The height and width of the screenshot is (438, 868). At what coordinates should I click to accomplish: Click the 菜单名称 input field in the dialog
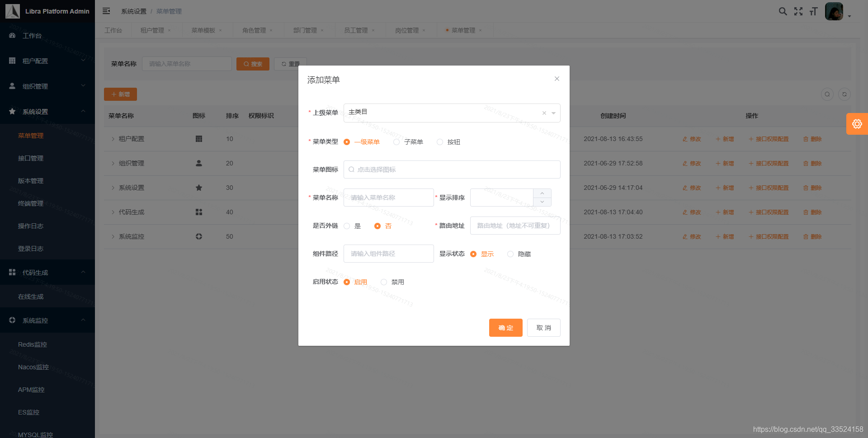(x=388, y=198)
